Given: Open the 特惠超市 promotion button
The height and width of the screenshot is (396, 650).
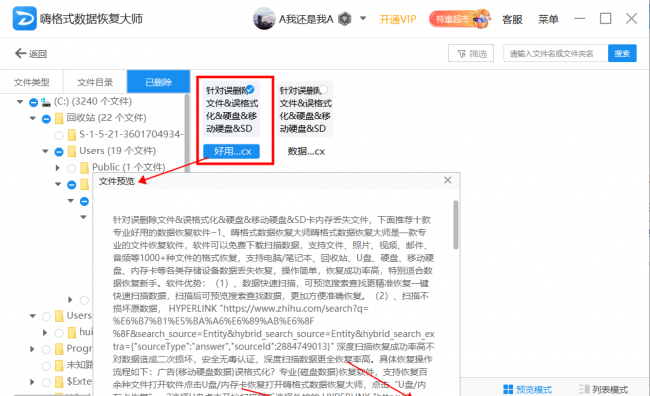Looking at the screenshot, I should (x=459, y=19).
